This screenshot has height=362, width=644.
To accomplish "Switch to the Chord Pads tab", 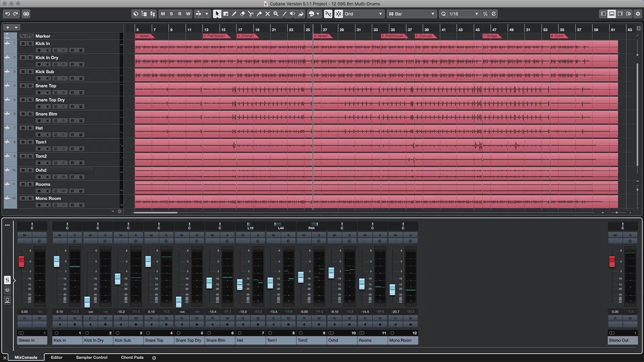I will pos(132,358).
